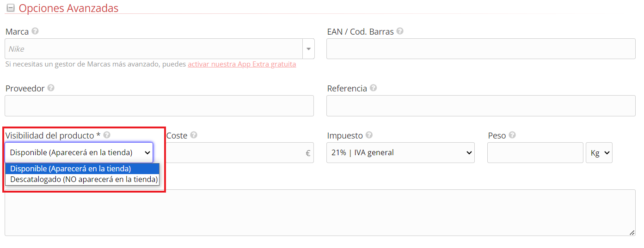
Task: Click help icon beside EAN / Cod. Barras
Action: (x=400, y=31)
